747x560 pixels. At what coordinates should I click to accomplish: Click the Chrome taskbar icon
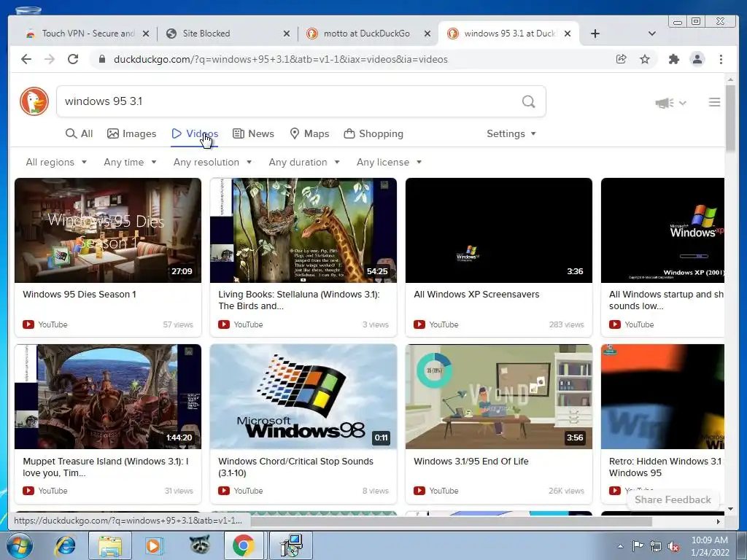[244, 545]
